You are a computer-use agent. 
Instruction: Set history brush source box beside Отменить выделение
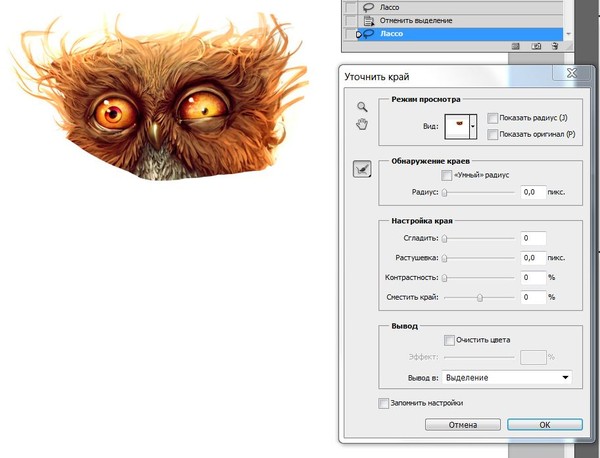(x=350, y=20)
